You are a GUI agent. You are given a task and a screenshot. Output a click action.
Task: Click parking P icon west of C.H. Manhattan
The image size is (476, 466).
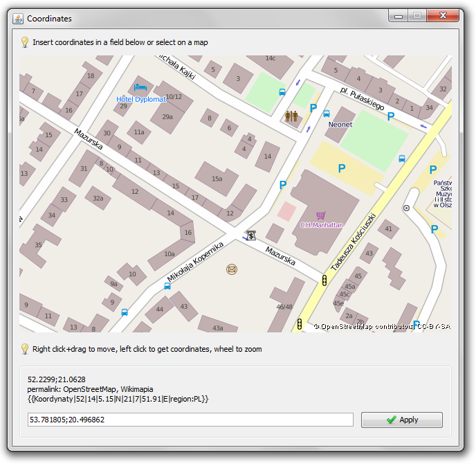tap(283, 184)
